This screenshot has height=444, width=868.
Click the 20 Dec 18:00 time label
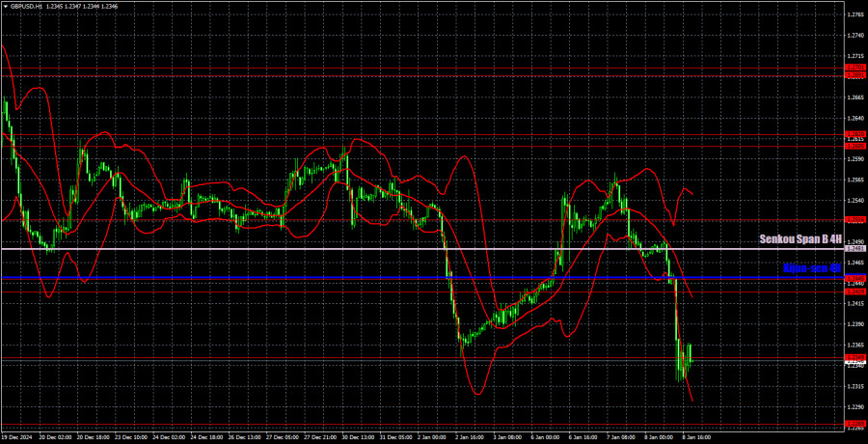(93, 437)
